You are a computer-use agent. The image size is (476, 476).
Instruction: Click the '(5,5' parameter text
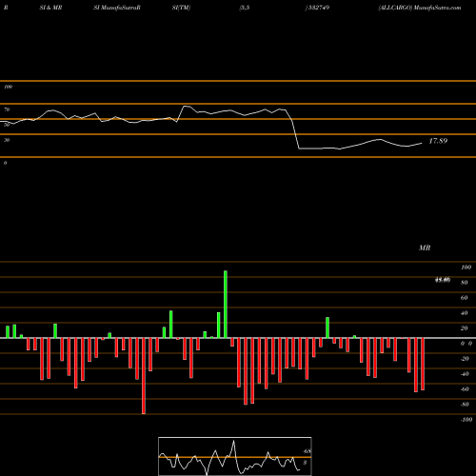(245, 8)
